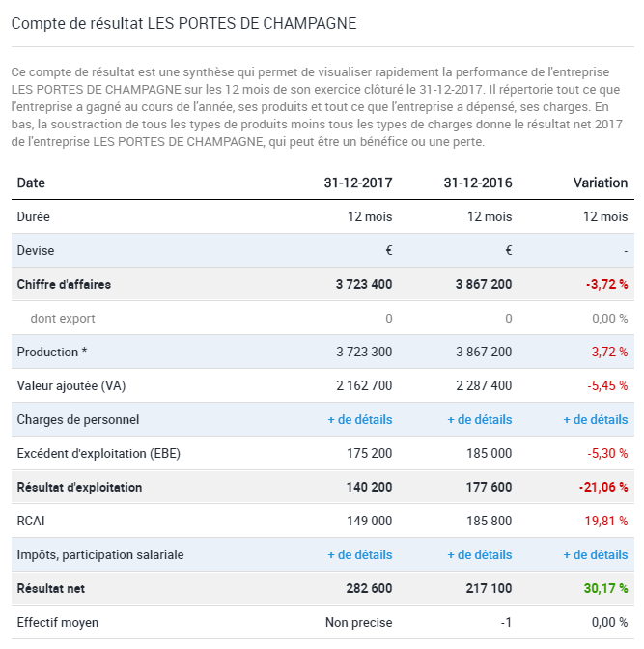Show Variation details for Impôts, participation salariale
Viewport: 644px width, 649px height.
[x=595, y=554]
